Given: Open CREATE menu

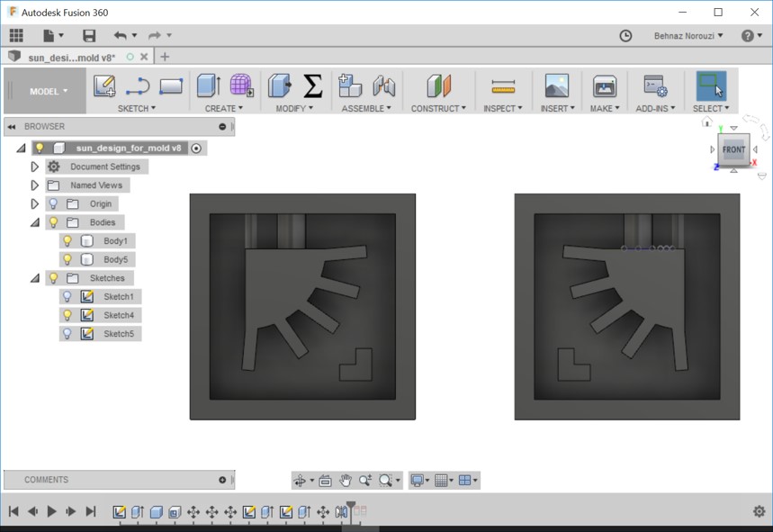Looking at the screenshot, I should click(224, 108).
